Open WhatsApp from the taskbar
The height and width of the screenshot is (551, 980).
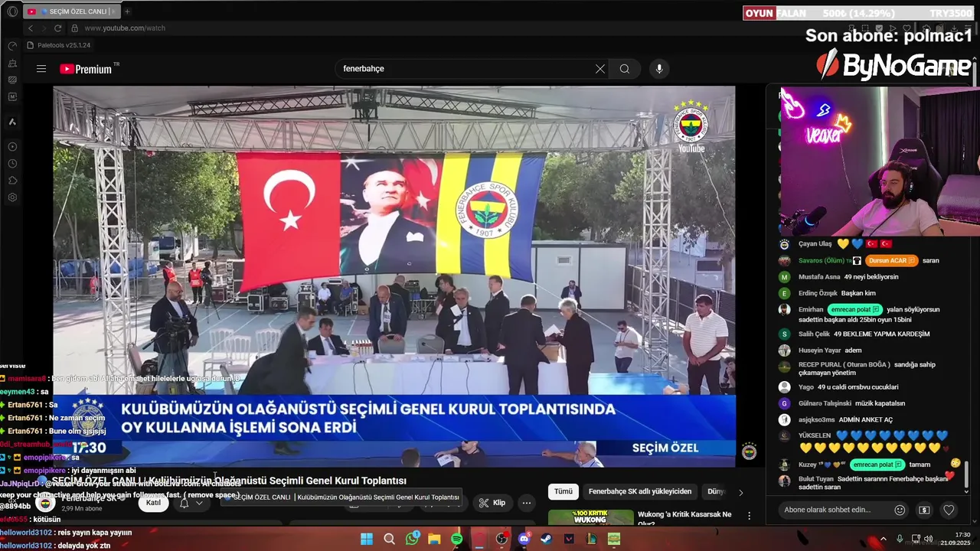pyautogui.click(x=413, y=539)
